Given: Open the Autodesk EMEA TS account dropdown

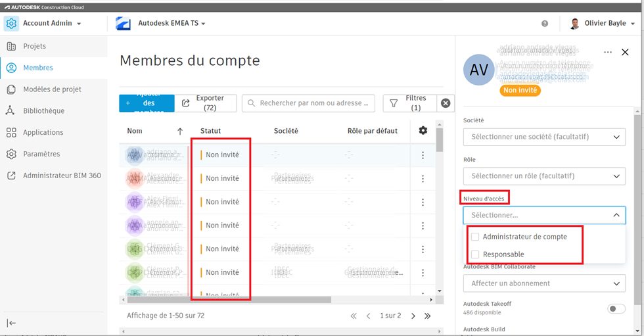Looking at the screenshot, I should pos(172,24).
